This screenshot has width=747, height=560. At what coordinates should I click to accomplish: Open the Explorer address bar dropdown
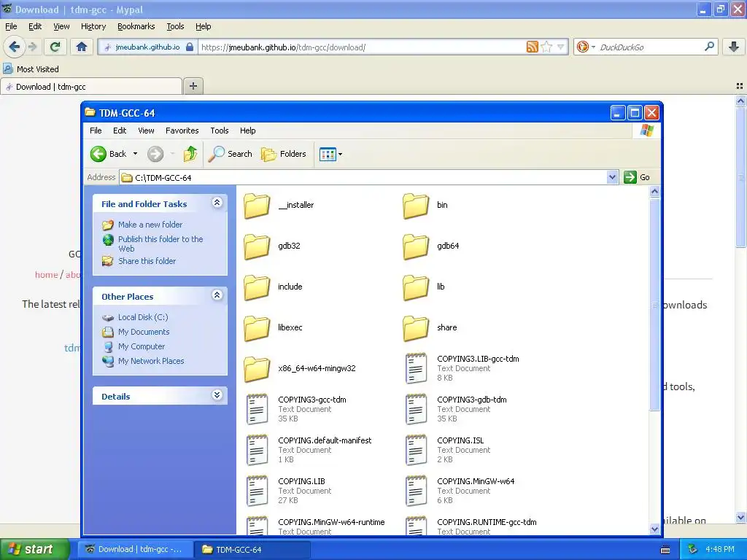coord(612,177)
